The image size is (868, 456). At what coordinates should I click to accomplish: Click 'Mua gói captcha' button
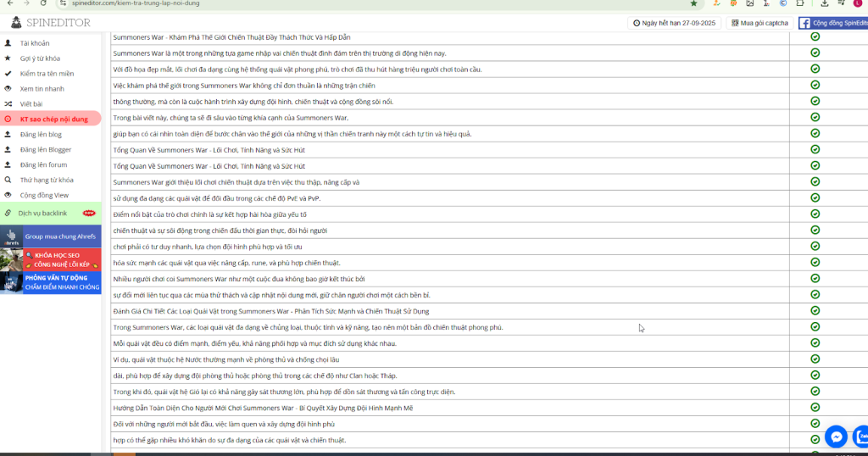click(x=759, y=23)
